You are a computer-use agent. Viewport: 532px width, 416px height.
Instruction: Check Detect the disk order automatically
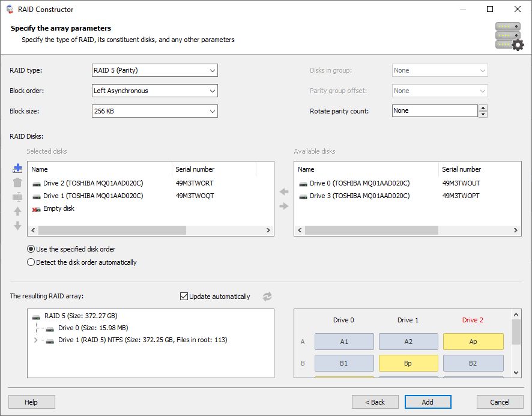click(x=31, y=262)
